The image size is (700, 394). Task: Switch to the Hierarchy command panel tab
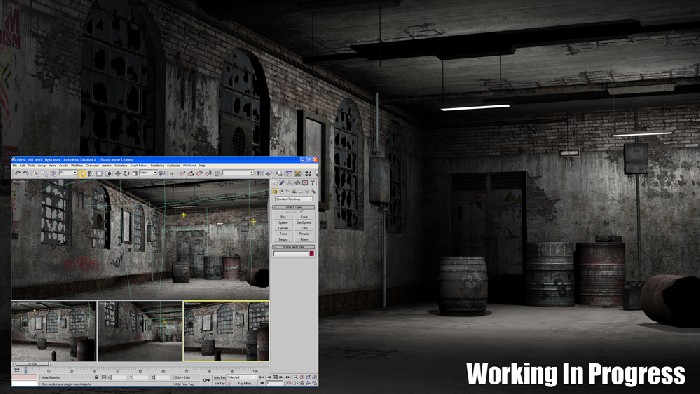(x=290, y=182)
